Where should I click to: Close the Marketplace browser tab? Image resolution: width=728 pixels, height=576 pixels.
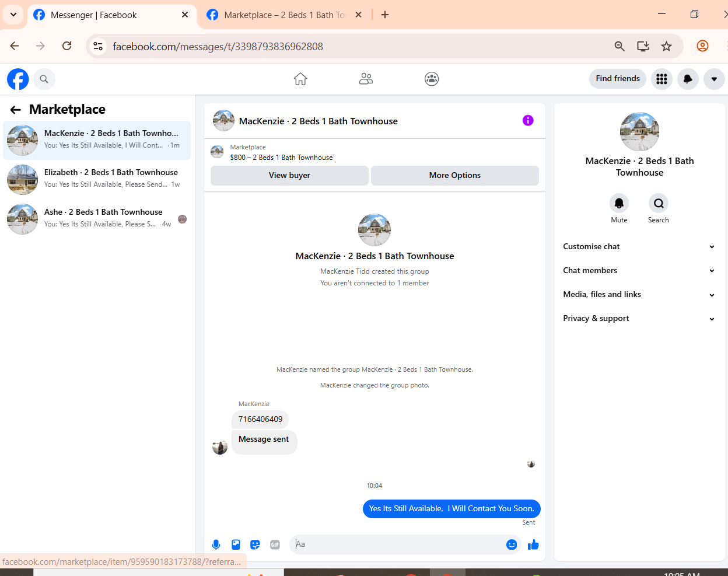[x=359, y=15]
